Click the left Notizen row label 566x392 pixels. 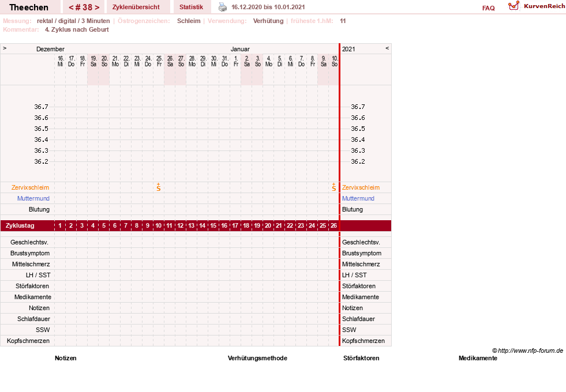39,308
